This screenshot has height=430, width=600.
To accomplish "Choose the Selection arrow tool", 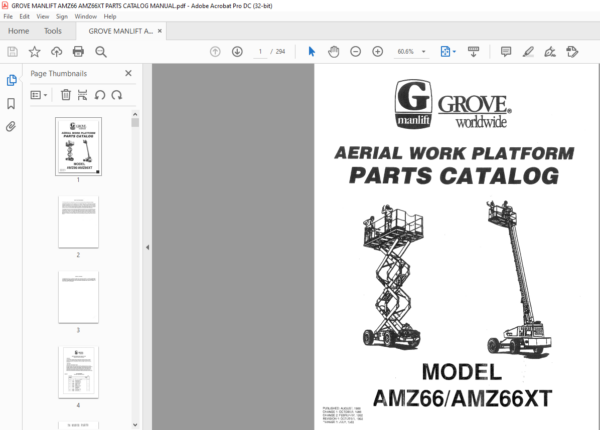I will tap(311, 52).
